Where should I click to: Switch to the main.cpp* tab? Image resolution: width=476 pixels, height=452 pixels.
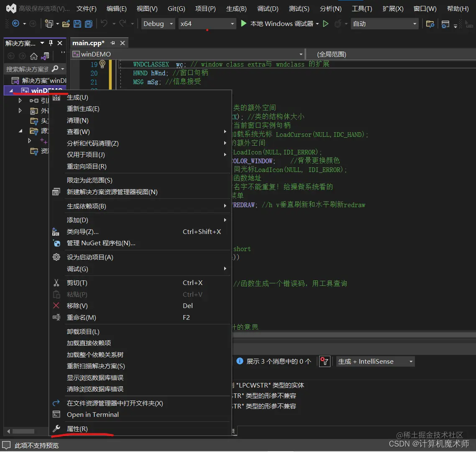(88, 43)
